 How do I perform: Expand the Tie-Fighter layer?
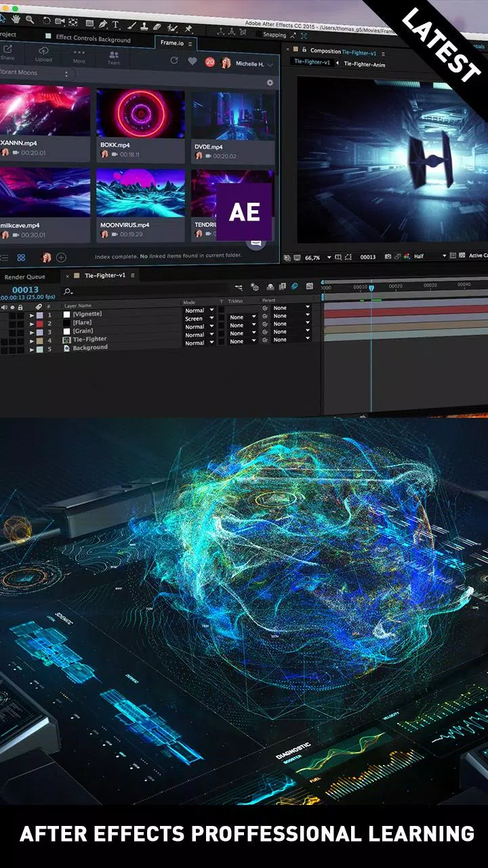(x=31, y=340)
